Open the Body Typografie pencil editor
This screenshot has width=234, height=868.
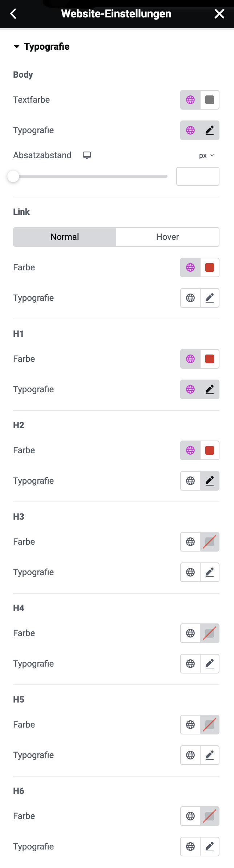coord(210,130)
